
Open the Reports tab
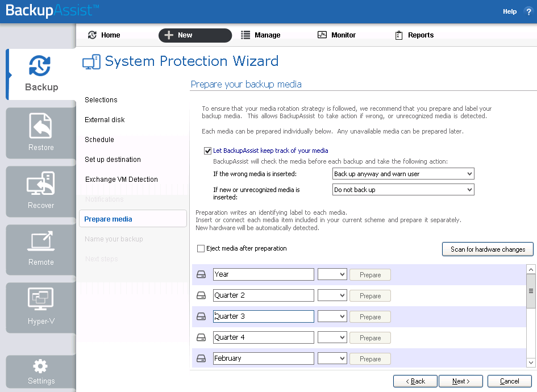coord(414,35)
